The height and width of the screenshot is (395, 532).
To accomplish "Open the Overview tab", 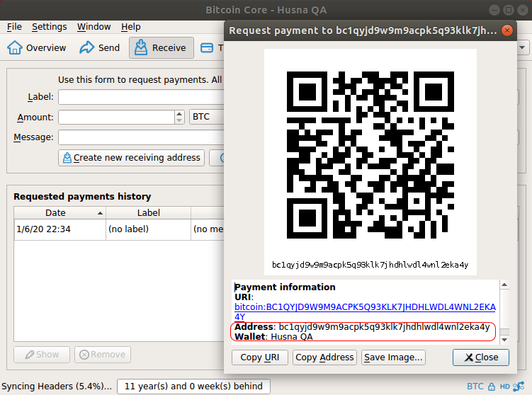I will pos(37,48).
